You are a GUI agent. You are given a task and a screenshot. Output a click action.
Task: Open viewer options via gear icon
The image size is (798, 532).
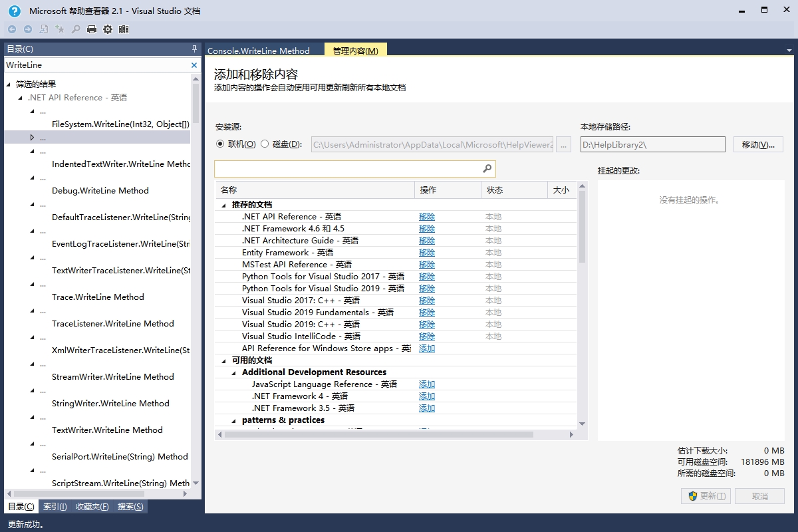click(x=108, y=29)
